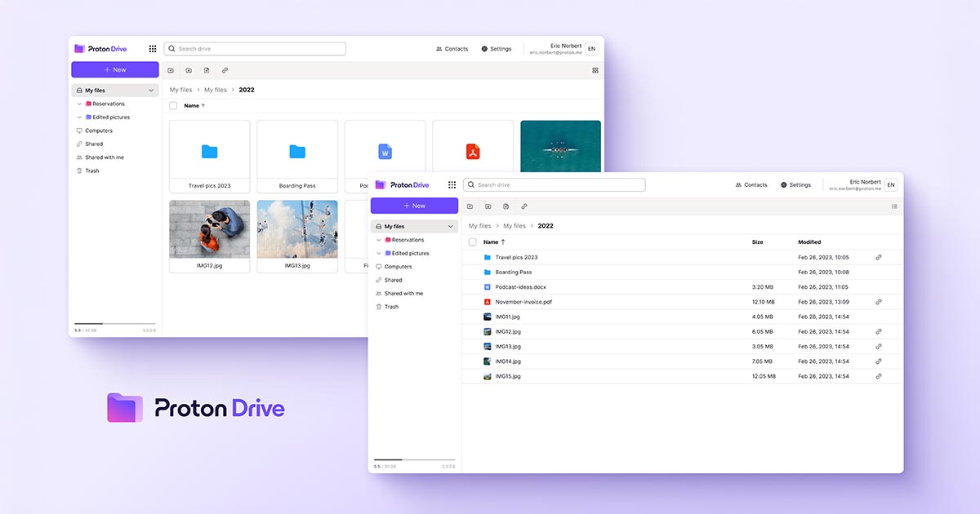Click purple New button in front window

coord(414,206)
